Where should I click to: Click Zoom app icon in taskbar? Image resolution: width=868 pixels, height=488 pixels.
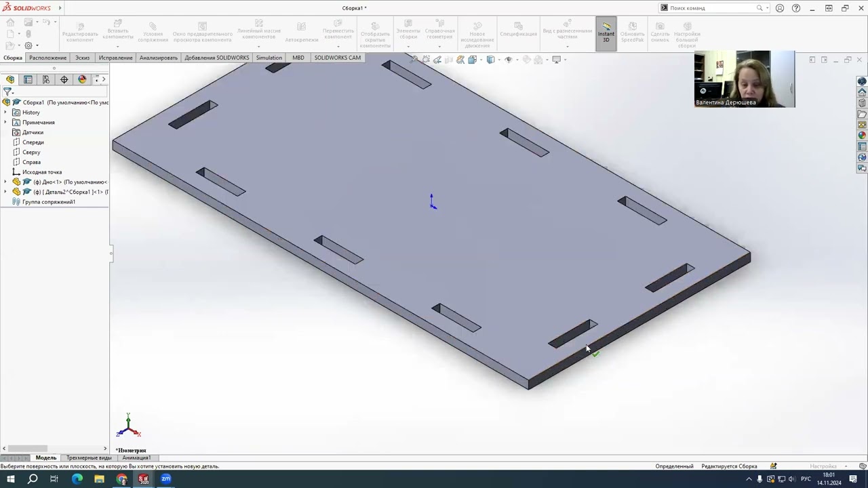[165, 479]
